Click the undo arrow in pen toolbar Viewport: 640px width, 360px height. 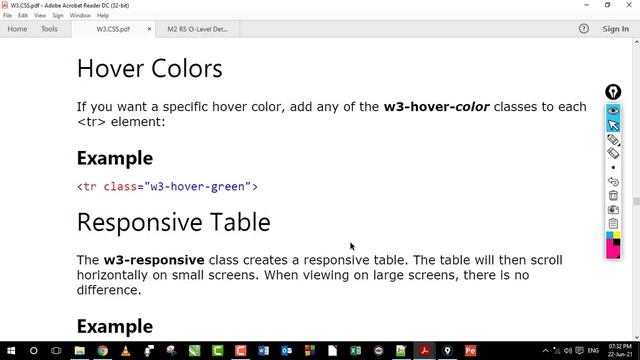pyautogui.click(x=613, y=181)
